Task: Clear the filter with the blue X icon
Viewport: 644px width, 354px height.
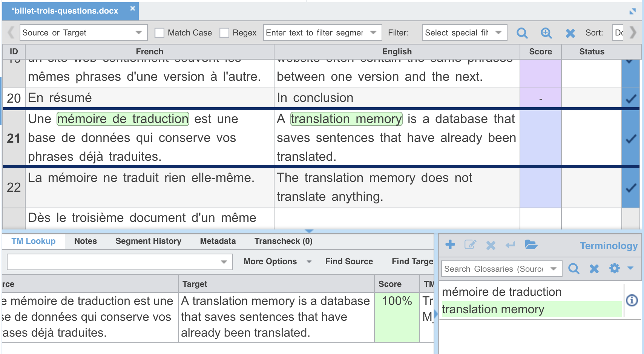Action: pyautogui.click(x=570, y=33)
